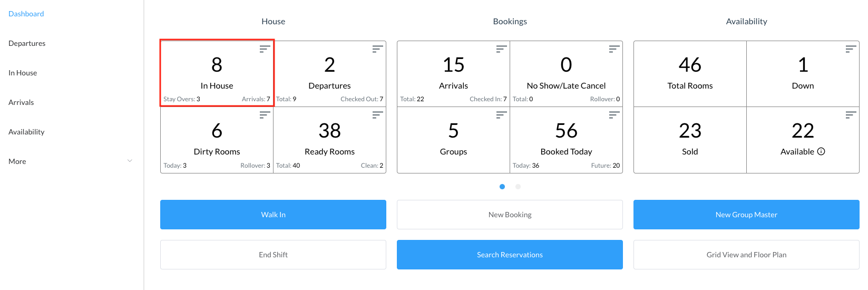Click filter icon on No Show/Late Cancel tile
Screen dimensions: 868x290
point(614,49)
